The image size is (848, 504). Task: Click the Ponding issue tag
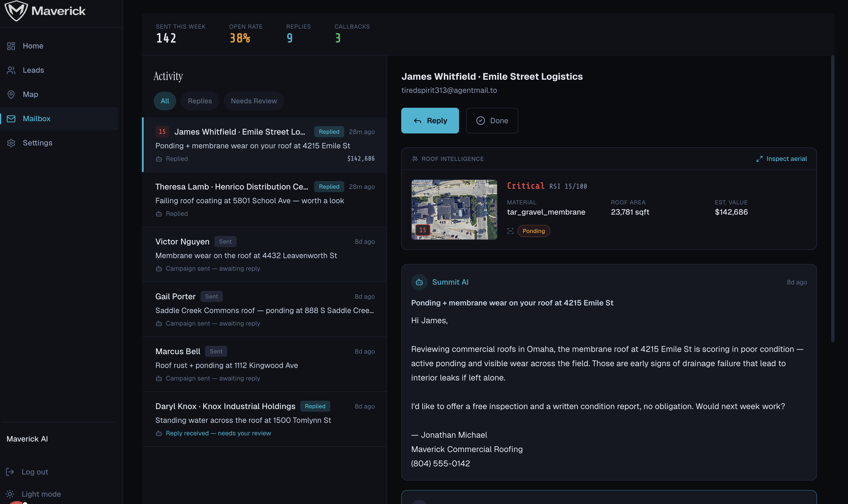533,231
